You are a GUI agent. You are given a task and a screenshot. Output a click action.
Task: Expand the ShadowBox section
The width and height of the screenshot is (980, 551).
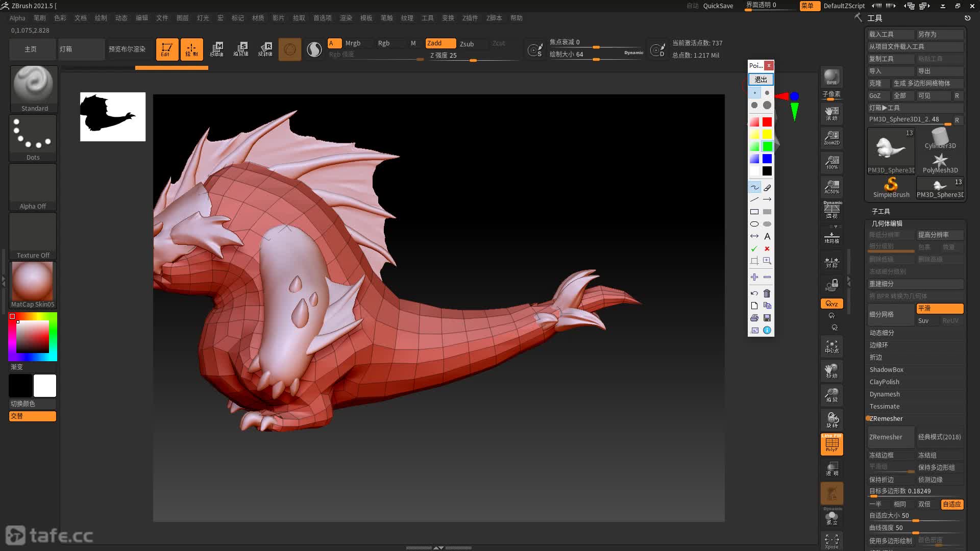tap(887, 370)
